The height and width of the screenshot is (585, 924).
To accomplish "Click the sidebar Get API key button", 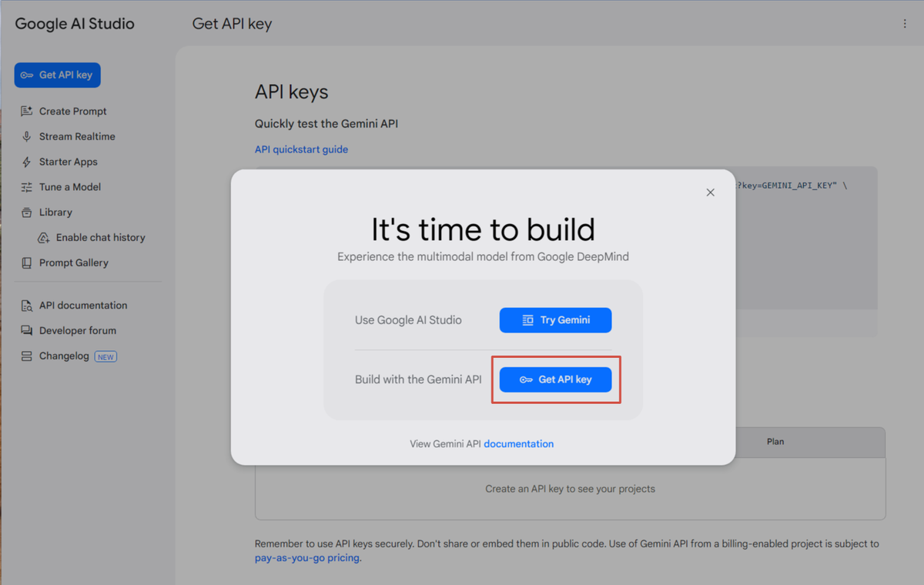I will tap(58, 75).
